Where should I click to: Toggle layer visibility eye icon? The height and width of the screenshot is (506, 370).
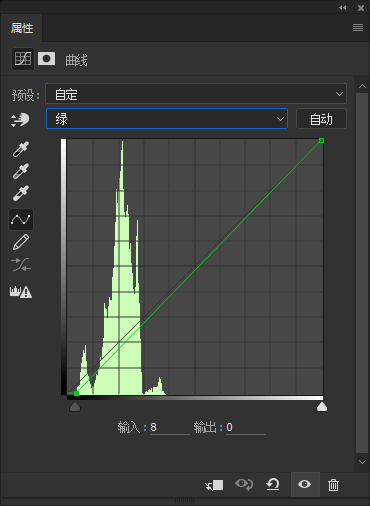[x=305, y=484]
